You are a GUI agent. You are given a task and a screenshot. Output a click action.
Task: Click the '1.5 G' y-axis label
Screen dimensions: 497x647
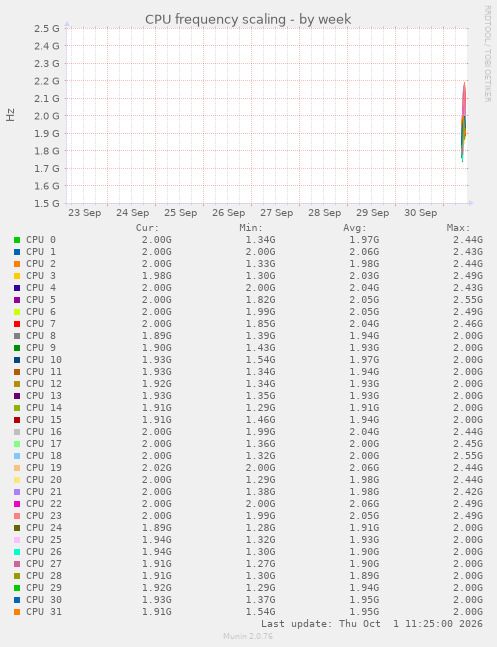[47, 203]
